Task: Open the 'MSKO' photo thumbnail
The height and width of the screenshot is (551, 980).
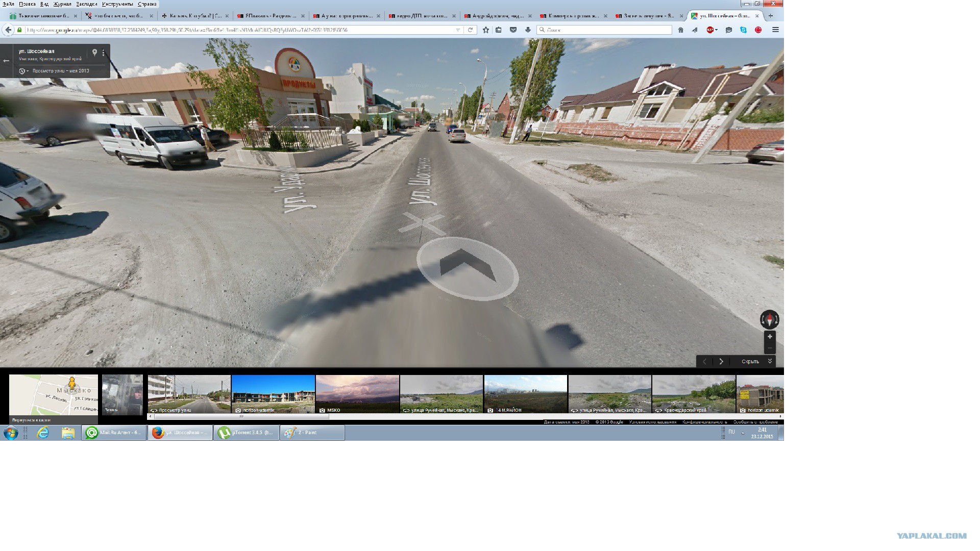Action: pyautogui.click(x=357, y=394)
